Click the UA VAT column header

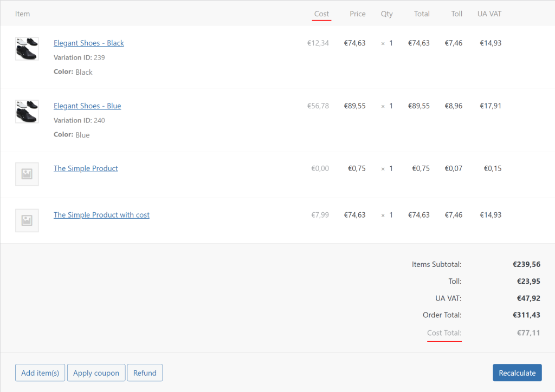click(x=489, y=14)
